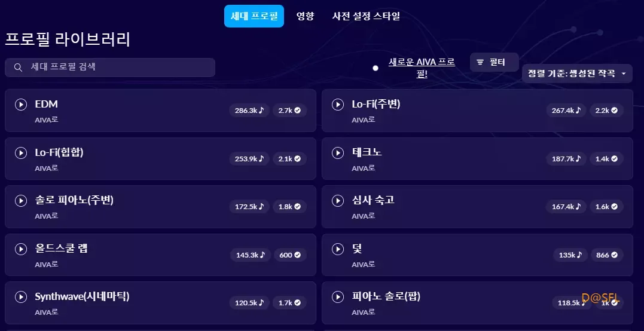Click the 세대 프로필 검색 search field
This screenshot has width=644, height=331.
110,68
